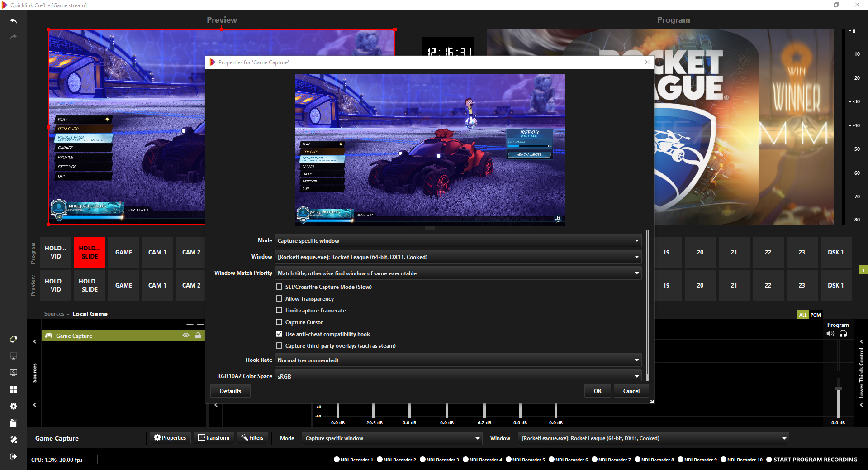Select HOLD... SLIDE in the Program row

pos(90,252)
